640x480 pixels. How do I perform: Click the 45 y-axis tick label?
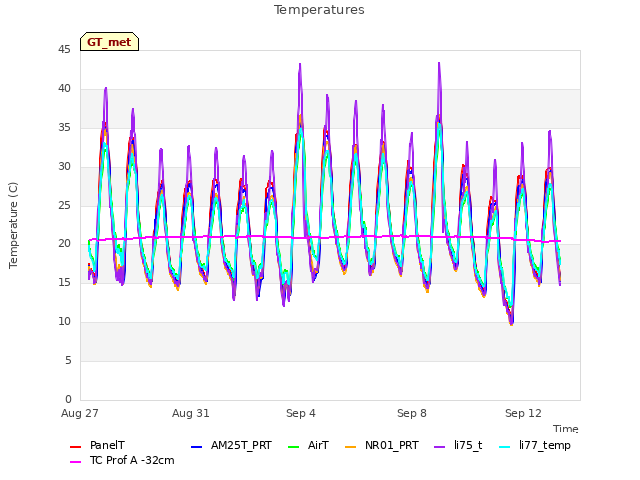[x=64, y=50]
